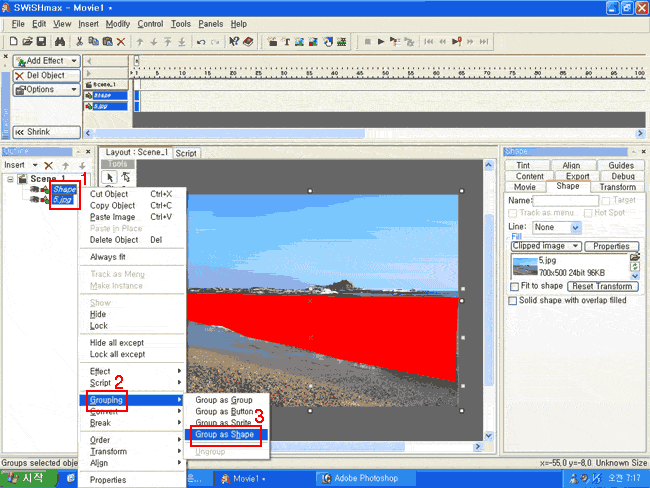Click the Help book icon
This screenshot has height=488, width=650.
[248, 41]
